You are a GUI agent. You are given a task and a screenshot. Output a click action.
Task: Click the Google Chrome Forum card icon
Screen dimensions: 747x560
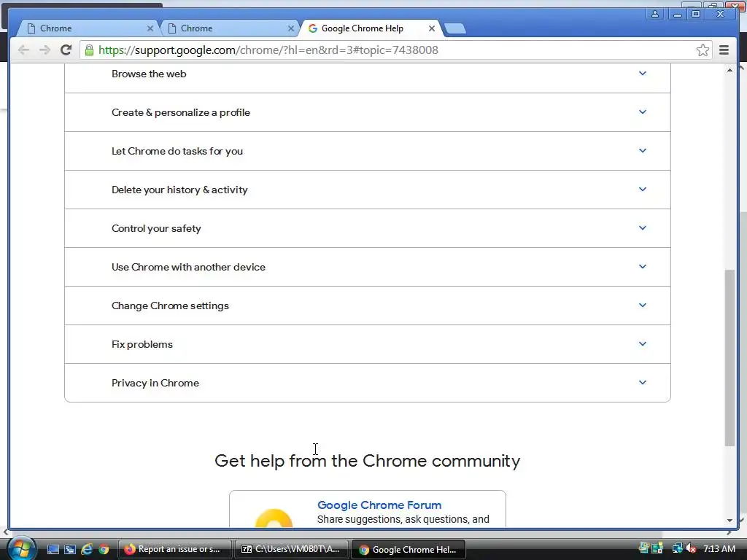click(x=274, y=518)
